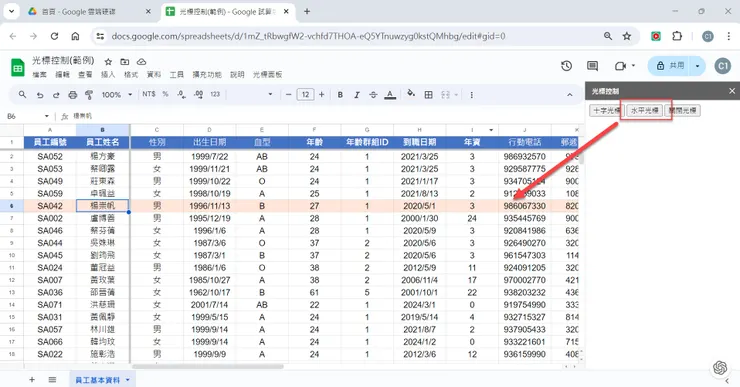740x387 pixels.
Task: Open the 插入 menu
Action: 108,75
